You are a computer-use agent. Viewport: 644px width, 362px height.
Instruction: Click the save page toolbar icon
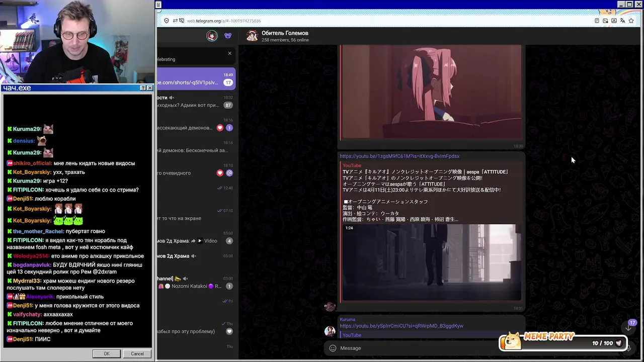[x=614, y=21]
